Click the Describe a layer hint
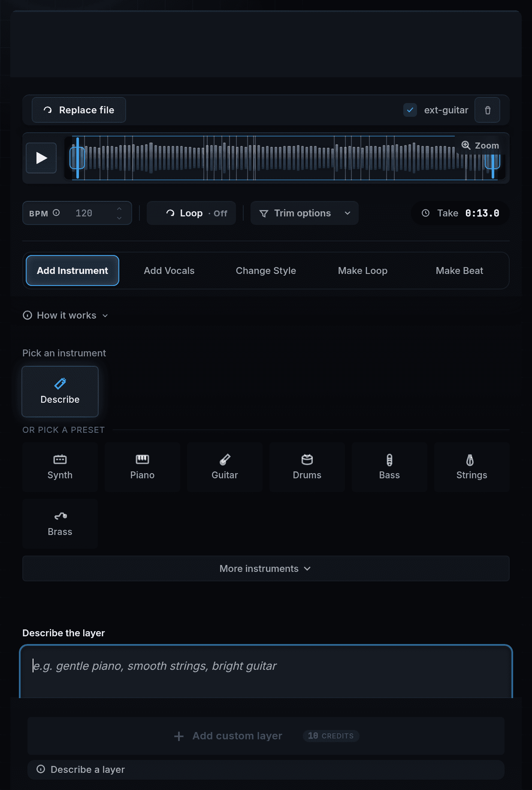532x790 pixels. (266, 769)
